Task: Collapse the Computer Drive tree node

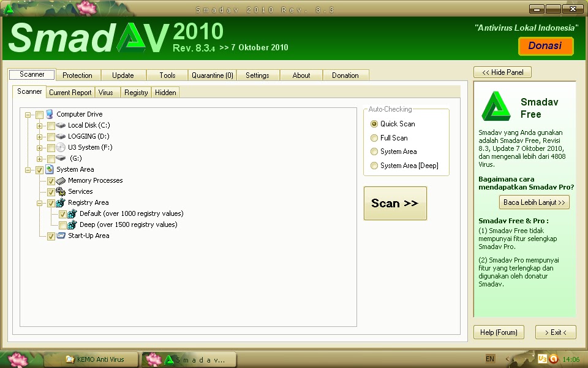Action: 28,115
